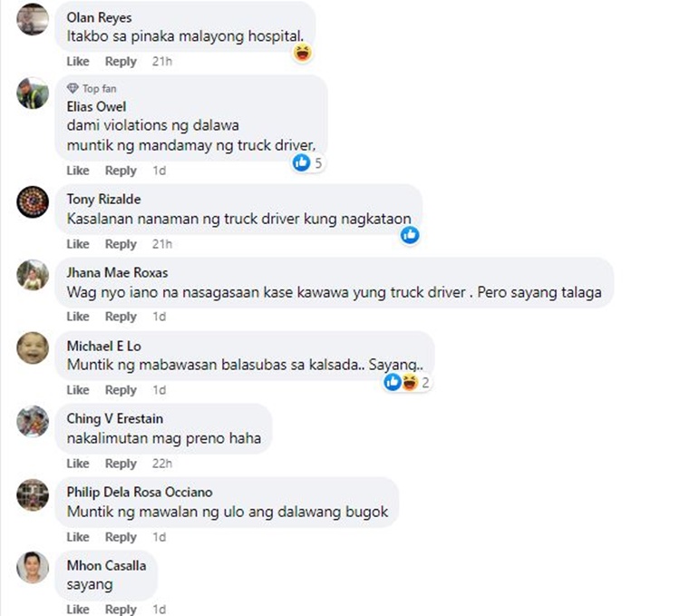Open Jhana Mae Roxas' profile picture

33,275
